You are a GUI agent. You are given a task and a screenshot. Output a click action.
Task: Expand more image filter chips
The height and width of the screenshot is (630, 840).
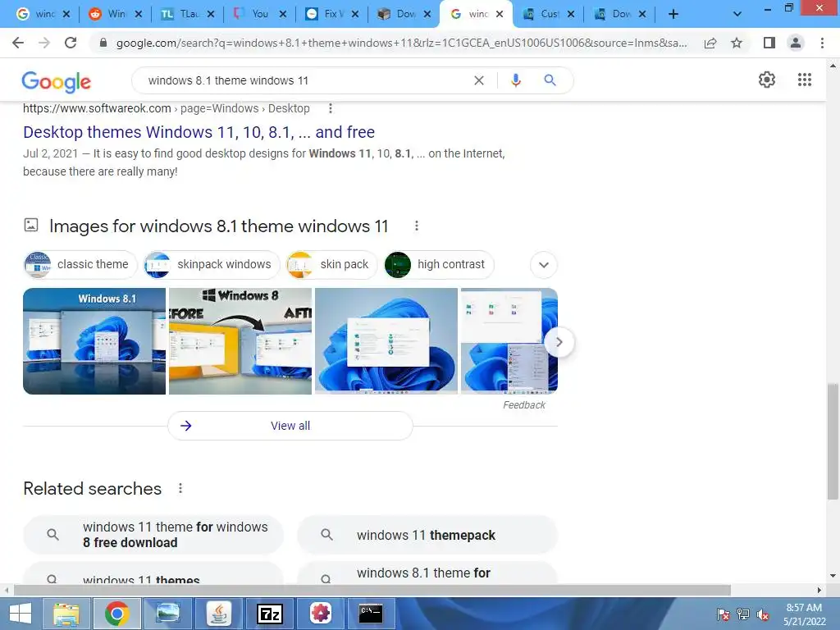(544, 265)
